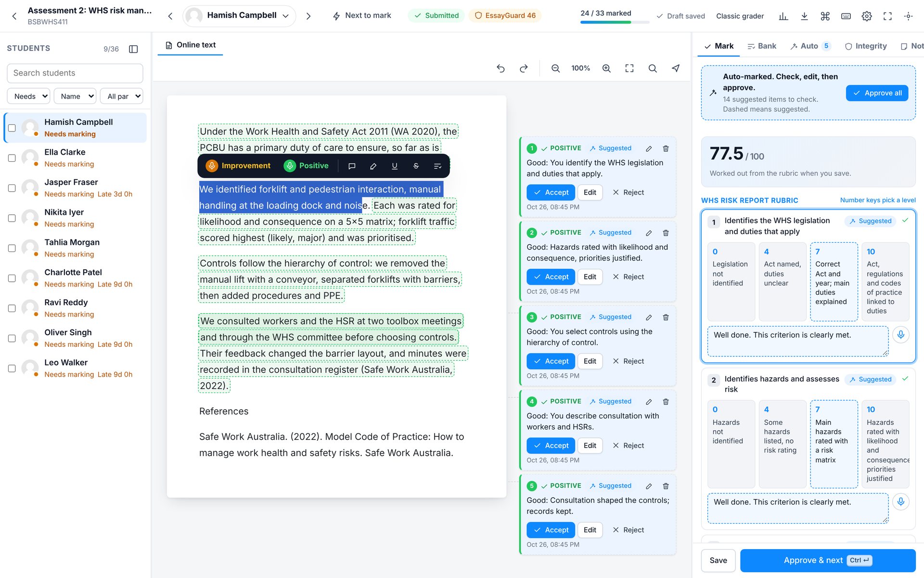The image size is (924, 578).
Task: Apply underline from the floating toolbar
Action: click(x=395, y=166)
